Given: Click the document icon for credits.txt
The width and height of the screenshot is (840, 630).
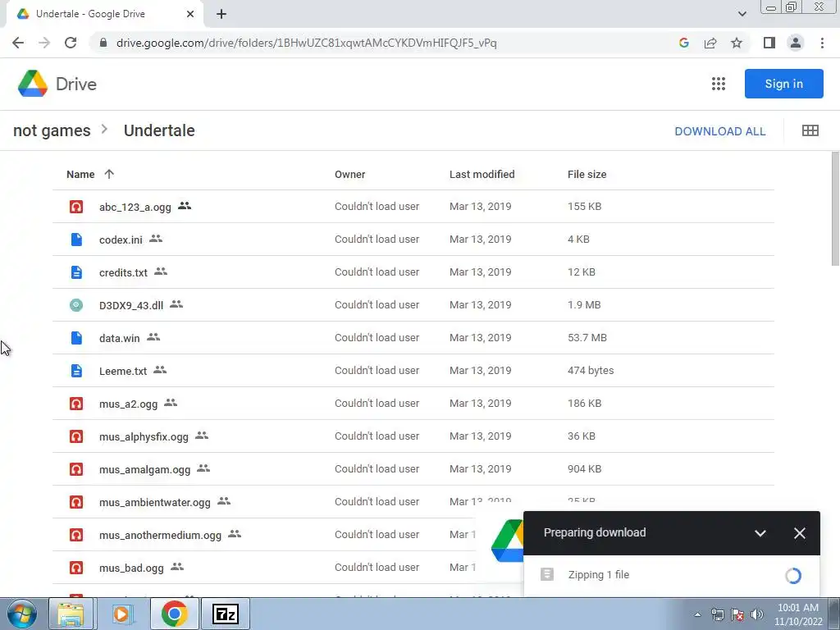Looking at the screenshot, I should [x=76, y=272].
